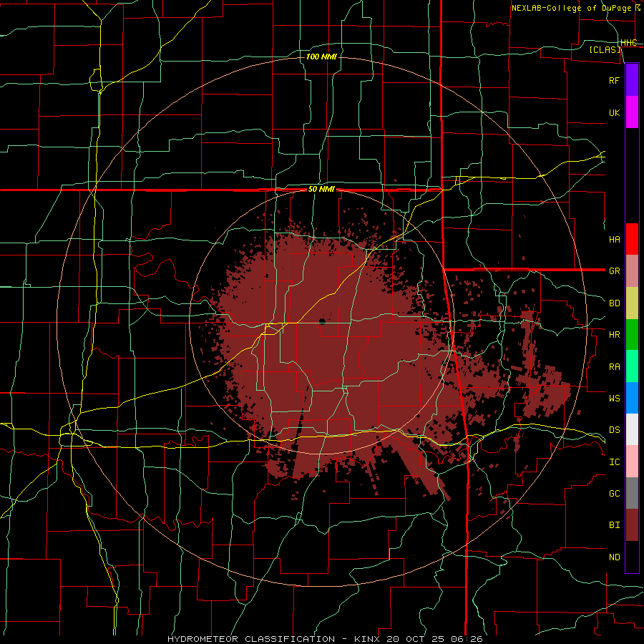Click the WS legend label
Image resolution: width=644 pixels, height=644 pixels.
614,399
